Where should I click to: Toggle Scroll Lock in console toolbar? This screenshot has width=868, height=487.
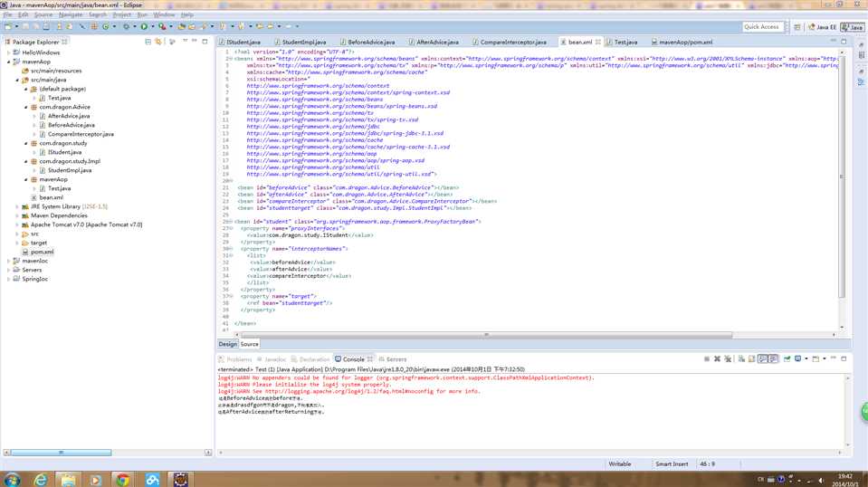[752, 358]
